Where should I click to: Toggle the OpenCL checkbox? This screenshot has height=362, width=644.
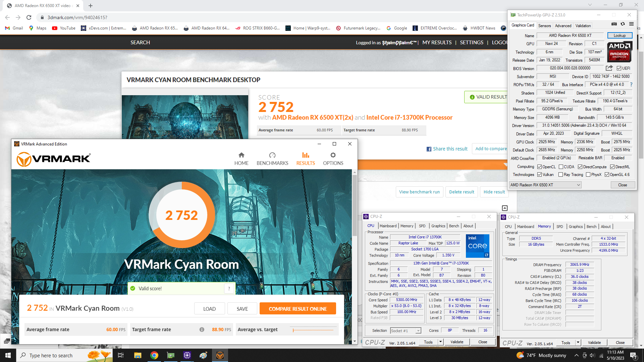(x=540, y=167)
